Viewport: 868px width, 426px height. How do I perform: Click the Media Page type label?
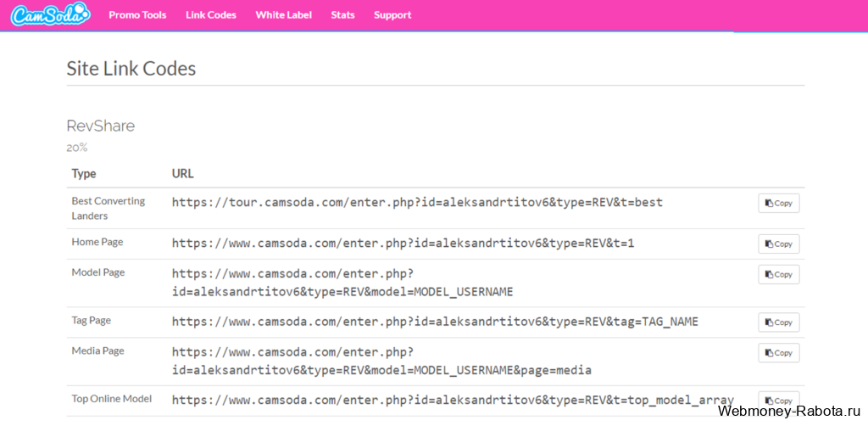click(x=98, y=350)
